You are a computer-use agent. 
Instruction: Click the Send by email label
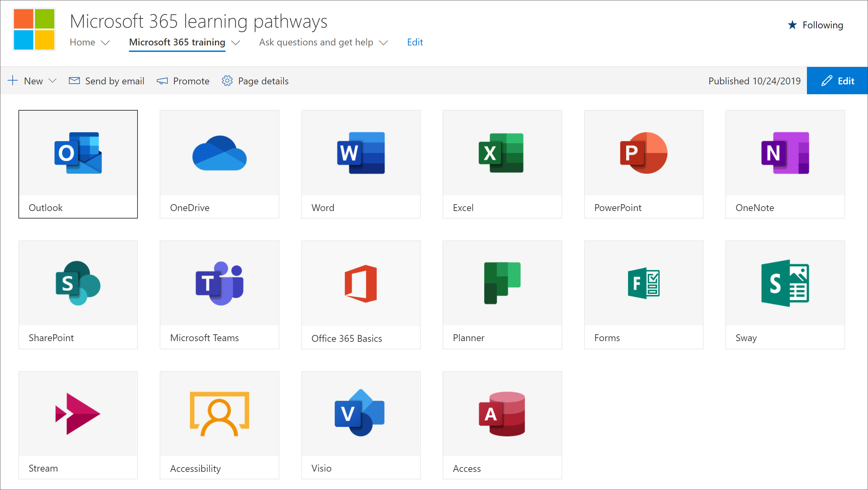[115, 81]
